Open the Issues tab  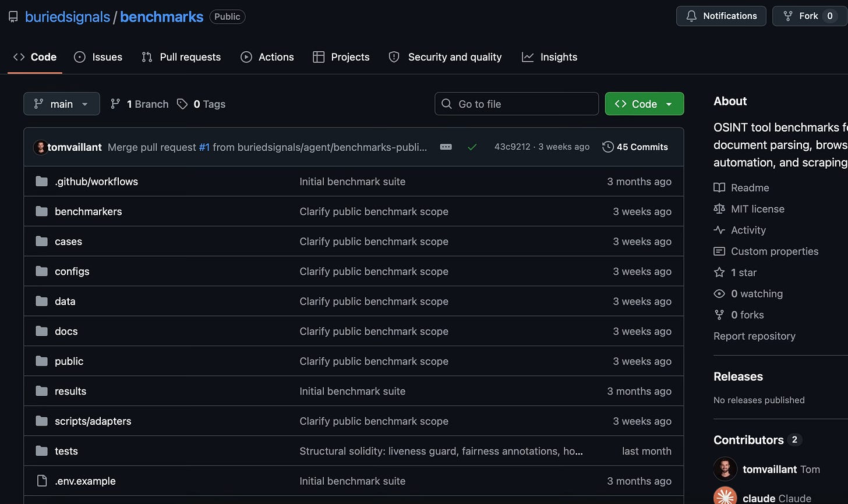tap(98, 57)
